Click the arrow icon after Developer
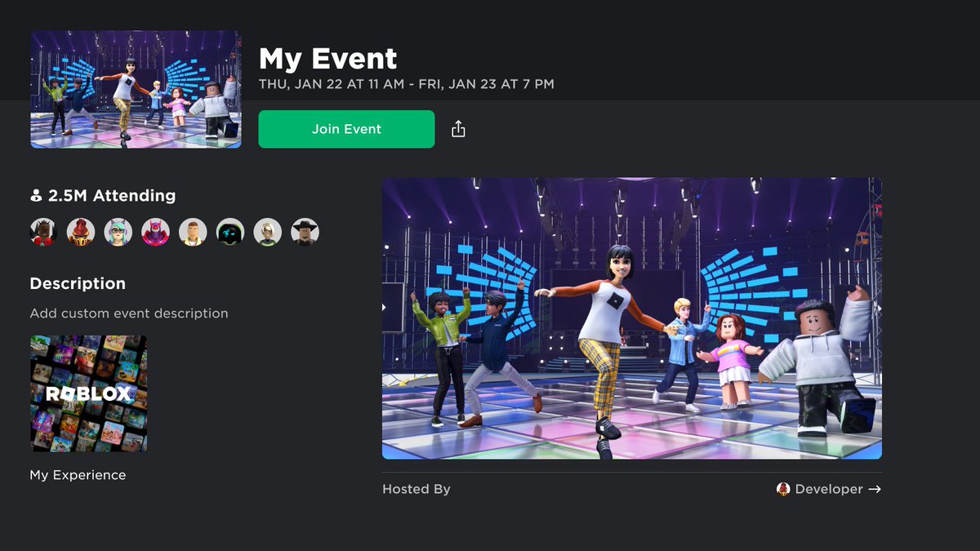The image size is (980, 551). 876,489
